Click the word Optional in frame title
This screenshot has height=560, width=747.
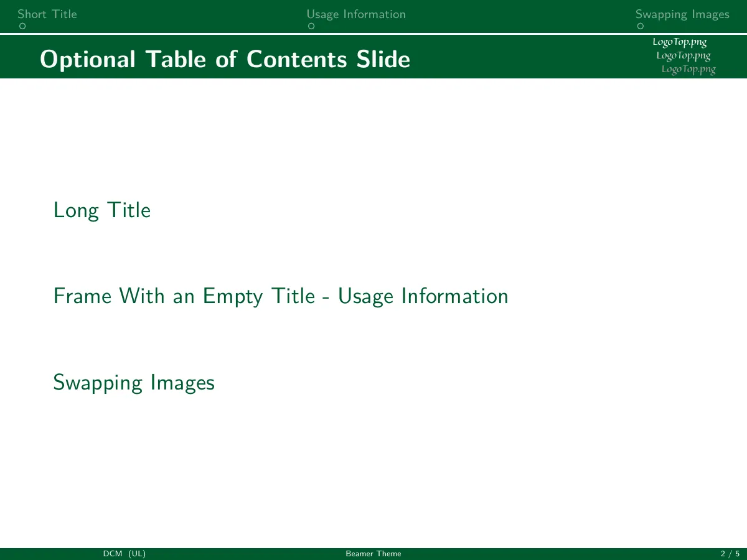tap(88, 60)
